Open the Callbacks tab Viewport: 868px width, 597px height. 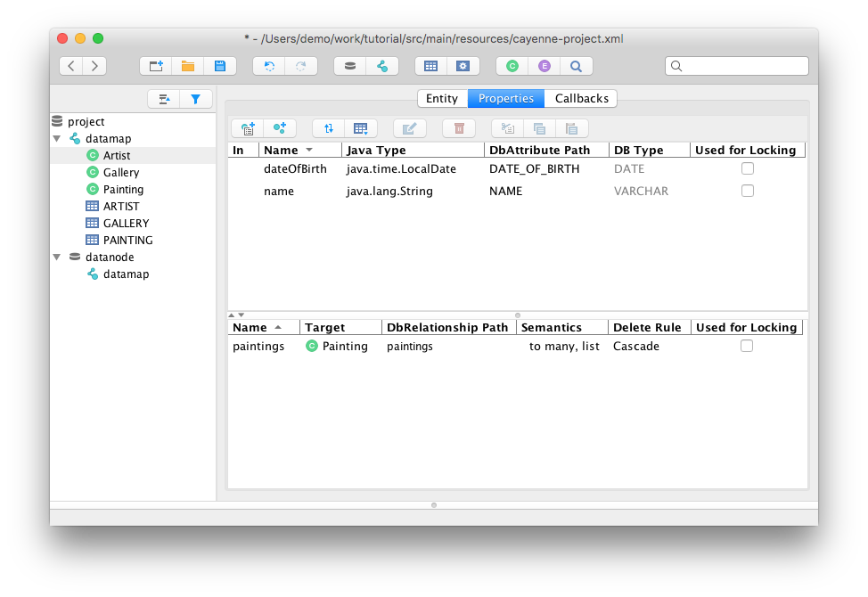click(x=581, y=99)
